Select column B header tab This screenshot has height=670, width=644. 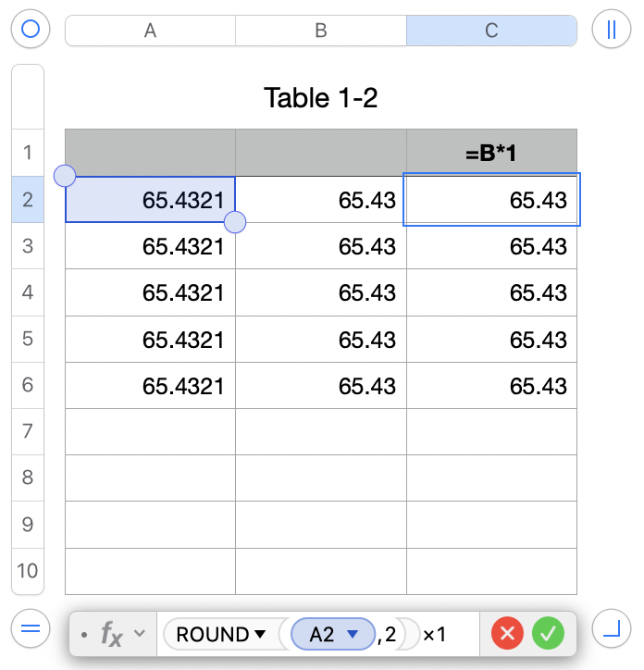321,31
